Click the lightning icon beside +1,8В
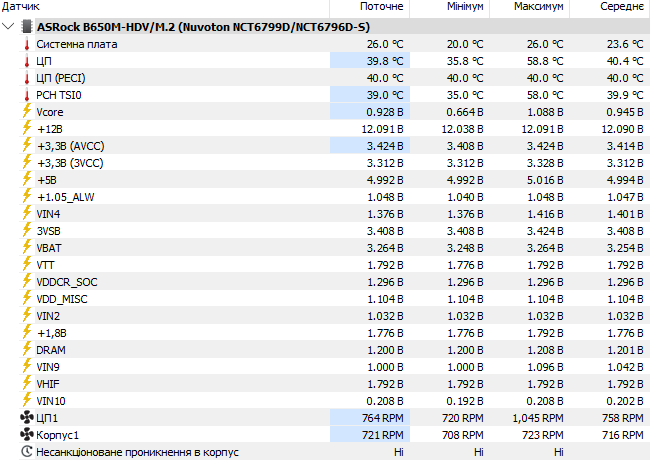This screenshot has width=655, height=465. (27, 332)
